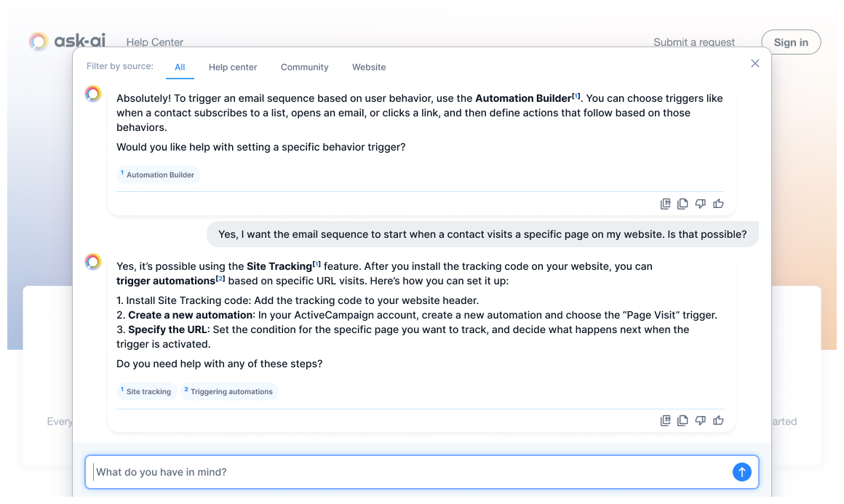This screenshot has width=844, height=504.
Task: Select the All source filter tab
Action: (x=180, y=67)
